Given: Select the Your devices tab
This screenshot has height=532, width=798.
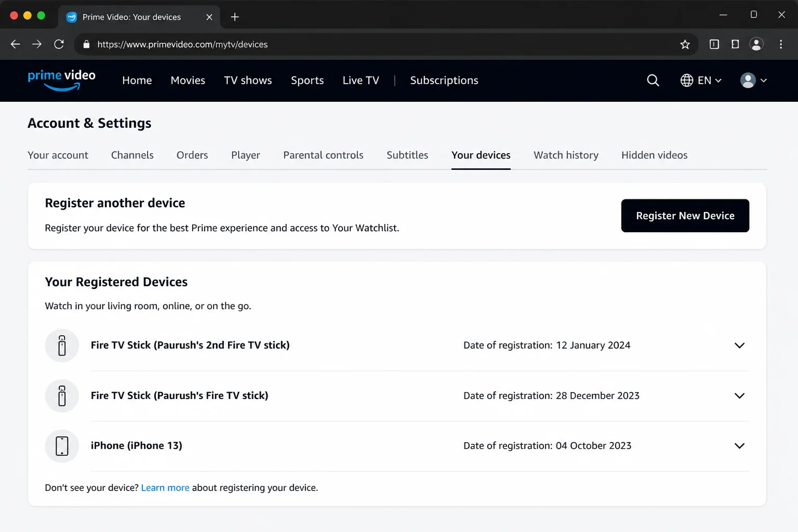Looking at the screenshot, I should coord(481,155).
